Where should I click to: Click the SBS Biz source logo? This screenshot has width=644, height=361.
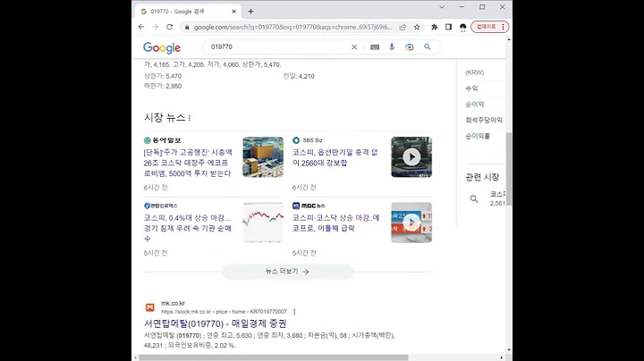point(307,140)
